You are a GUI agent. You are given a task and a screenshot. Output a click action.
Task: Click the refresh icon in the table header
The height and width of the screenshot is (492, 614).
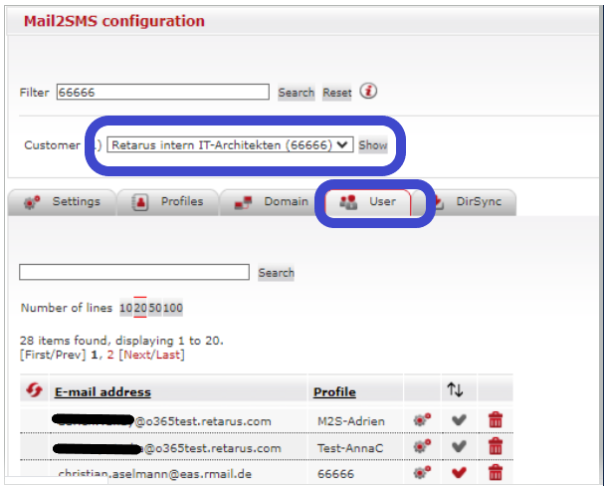33,390
